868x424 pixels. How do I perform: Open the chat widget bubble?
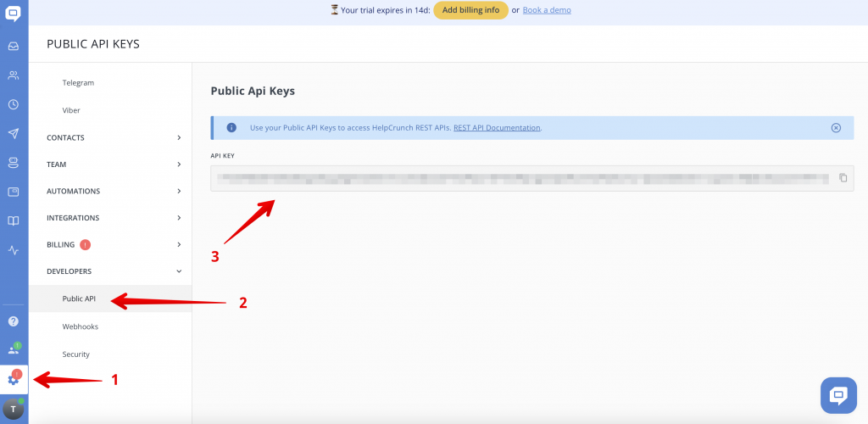tap(838, 395)
